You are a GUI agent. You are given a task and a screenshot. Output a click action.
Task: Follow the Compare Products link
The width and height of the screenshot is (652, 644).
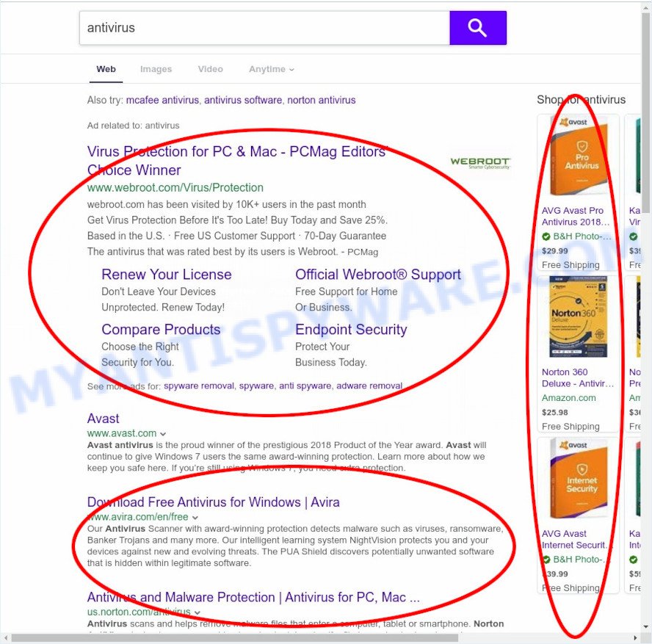[161, 330]
